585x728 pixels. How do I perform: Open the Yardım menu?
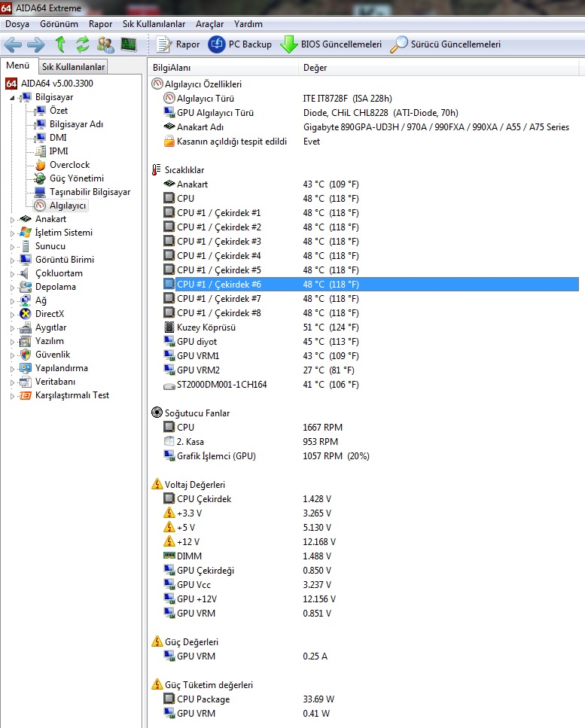248,24
